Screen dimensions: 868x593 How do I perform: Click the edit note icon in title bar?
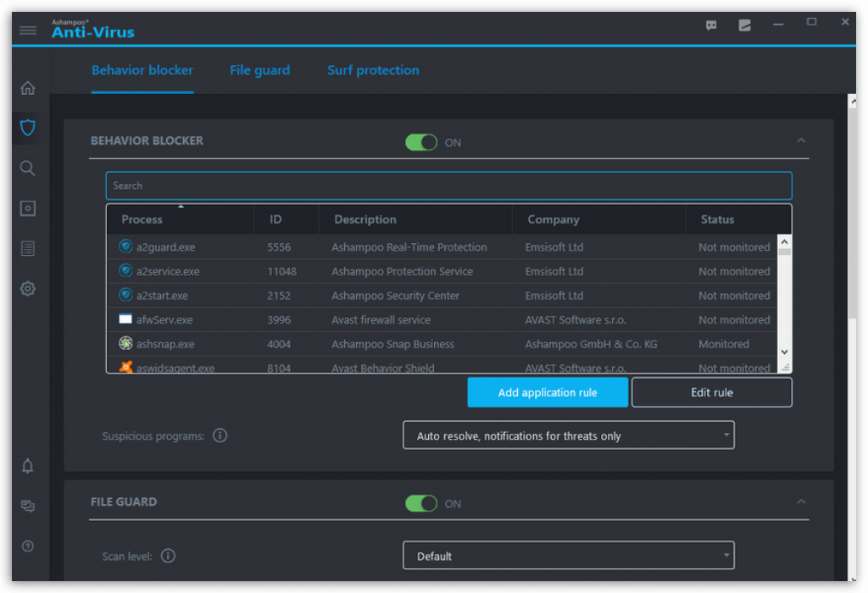(x=744, y=25)
